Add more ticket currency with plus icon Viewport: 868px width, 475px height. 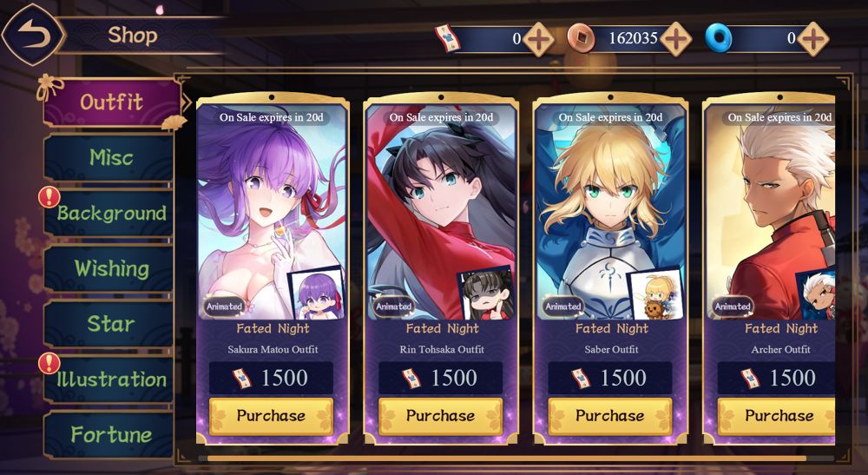[x=538, y=39]
